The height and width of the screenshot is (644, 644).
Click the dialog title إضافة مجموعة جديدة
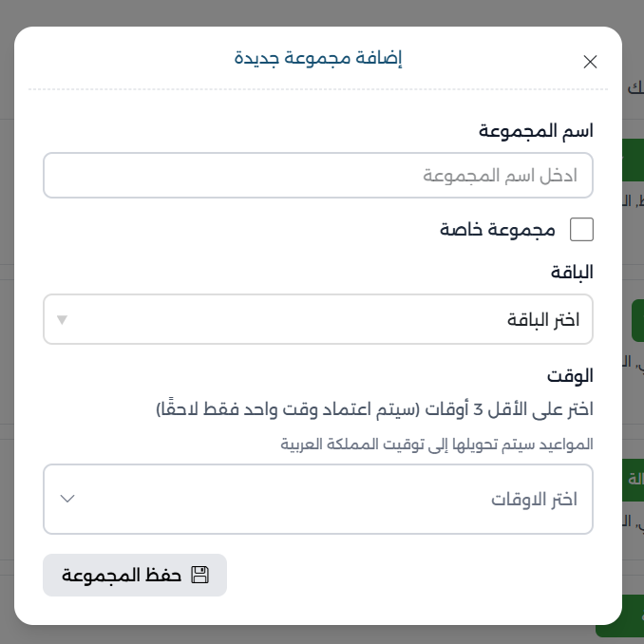point(318,59)
